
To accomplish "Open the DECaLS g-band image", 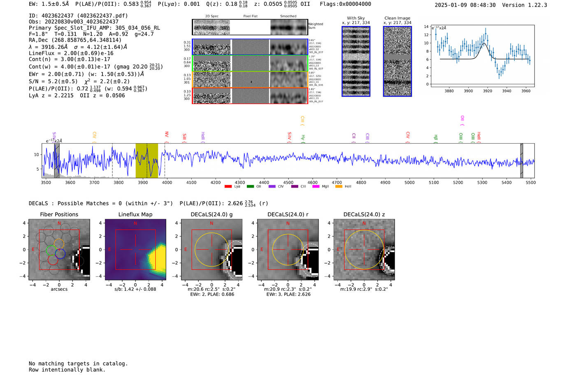I will tap(211, 250).
